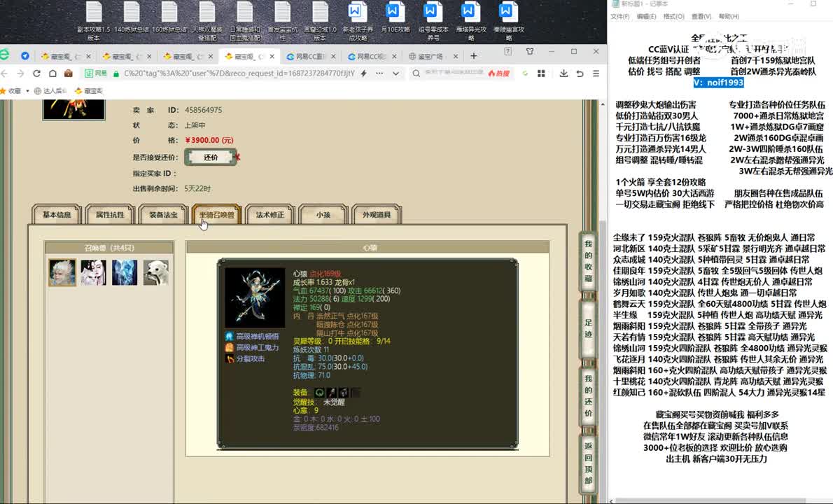Open Notepad 格式(O) menu

pos(673,17)
